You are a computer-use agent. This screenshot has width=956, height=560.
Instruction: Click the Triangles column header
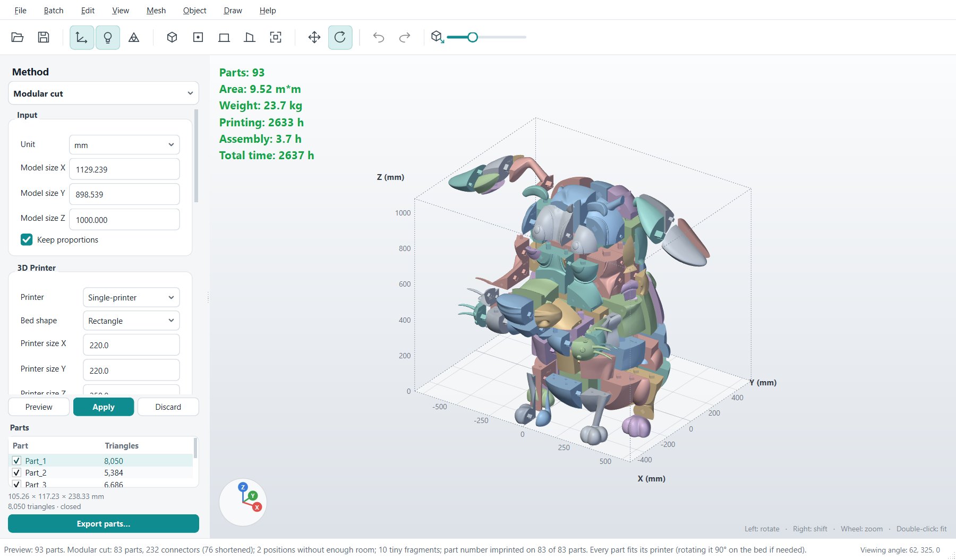(x=122, y=446)
